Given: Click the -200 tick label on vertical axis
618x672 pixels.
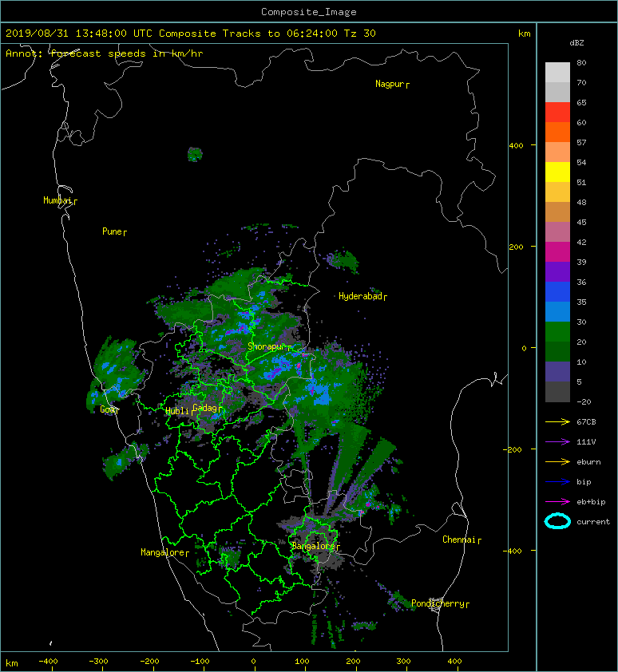Looking at the screenshot, I should [x=513, y=449].
